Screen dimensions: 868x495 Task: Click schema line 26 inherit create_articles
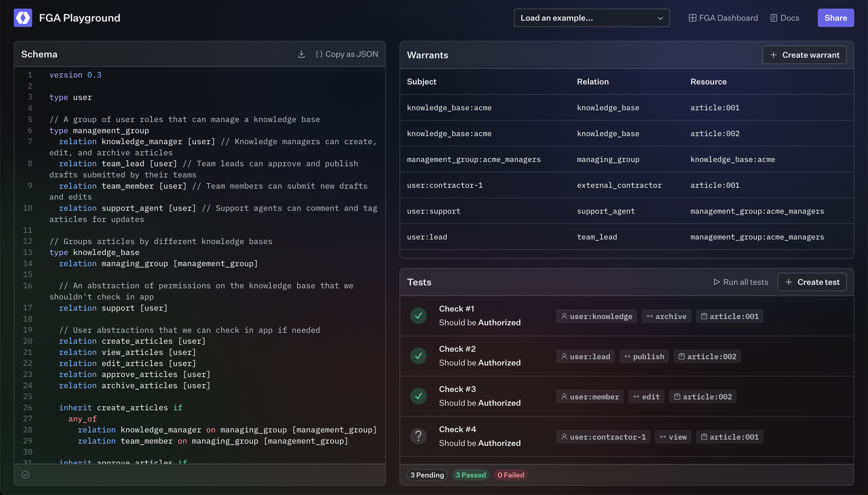pyautogui.click(x=121, y=408)
